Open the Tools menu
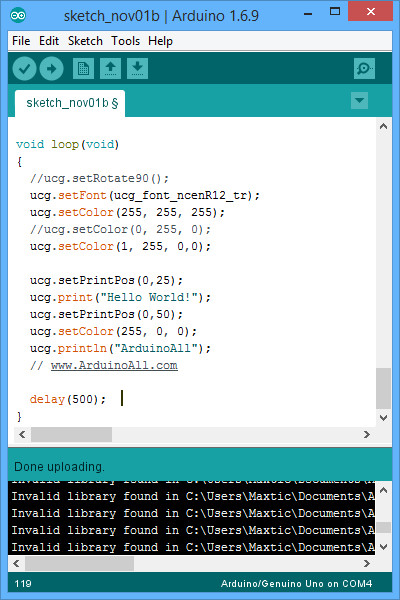Viewport: 400px width, 600px height. pyautogui.click(x=126, y=41)
